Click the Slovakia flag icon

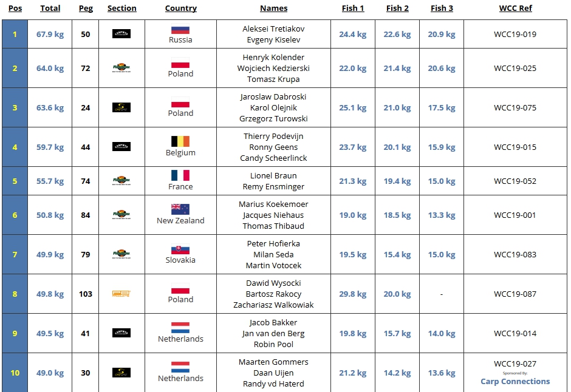point(180,249)
